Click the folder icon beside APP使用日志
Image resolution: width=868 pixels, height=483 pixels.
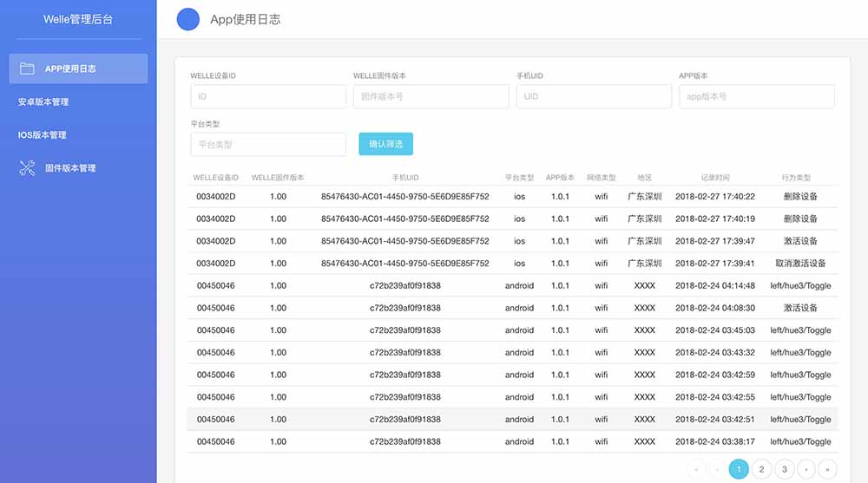[x=27, y=69]
